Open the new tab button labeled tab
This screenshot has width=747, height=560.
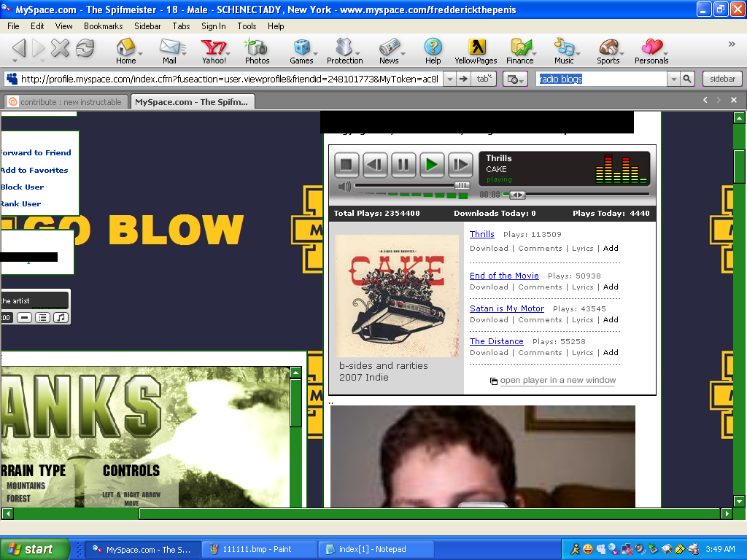pos(484,79)
